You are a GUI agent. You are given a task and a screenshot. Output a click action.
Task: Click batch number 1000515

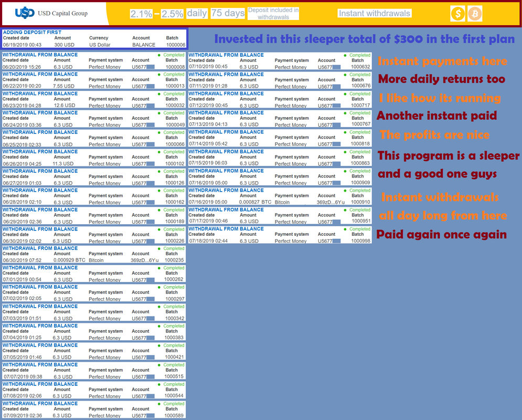click(174, 376)
